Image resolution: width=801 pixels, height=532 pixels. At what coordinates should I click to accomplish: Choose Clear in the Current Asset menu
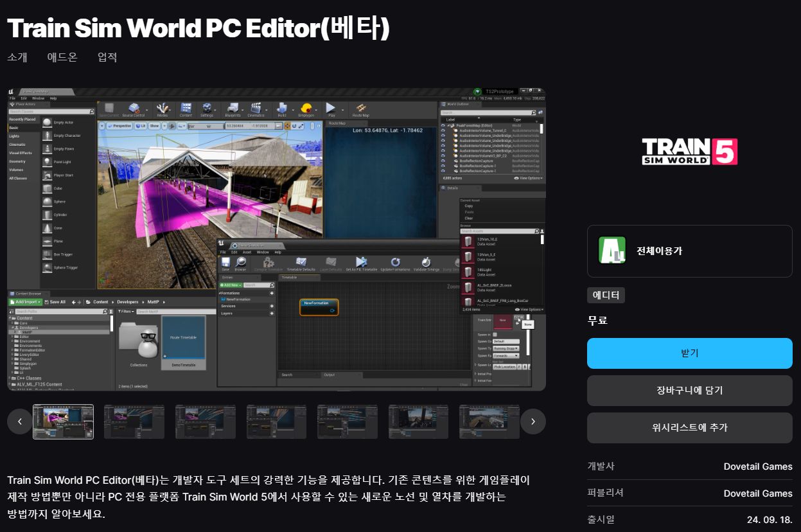[468, 218]
